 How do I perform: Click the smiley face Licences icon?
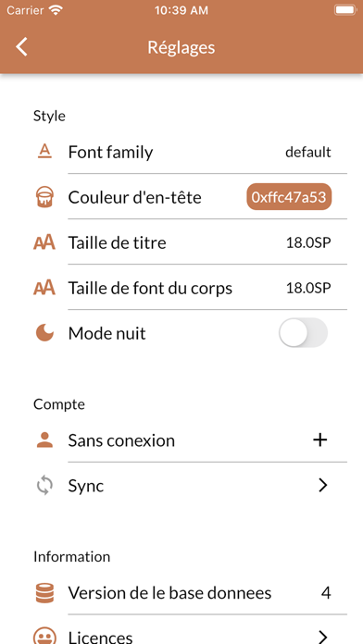point(44,636)
